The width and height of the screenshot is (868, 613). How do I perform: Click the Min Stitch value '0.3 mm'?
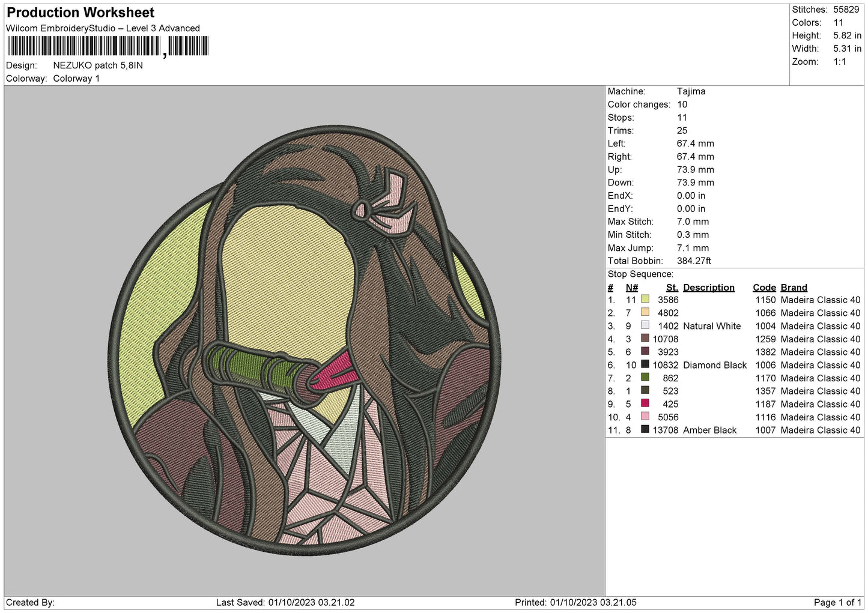coord(693,235)
